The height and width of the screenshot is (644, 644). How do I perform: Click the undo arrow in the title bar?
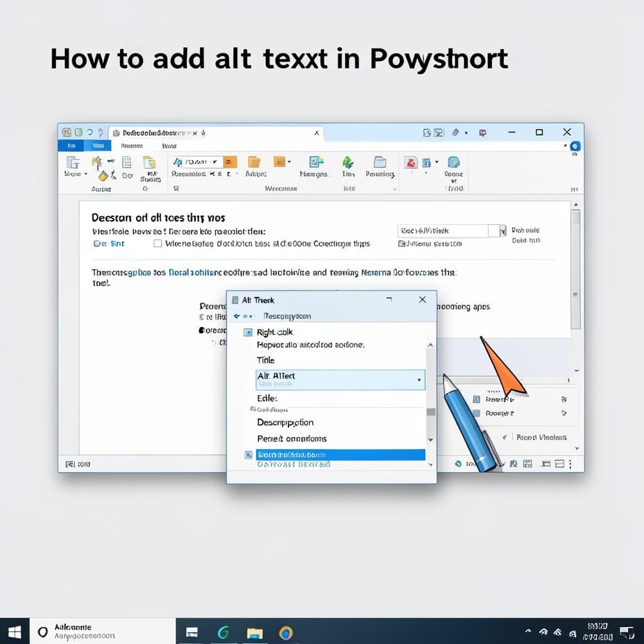pyautogui.click(x=89, y=132)
